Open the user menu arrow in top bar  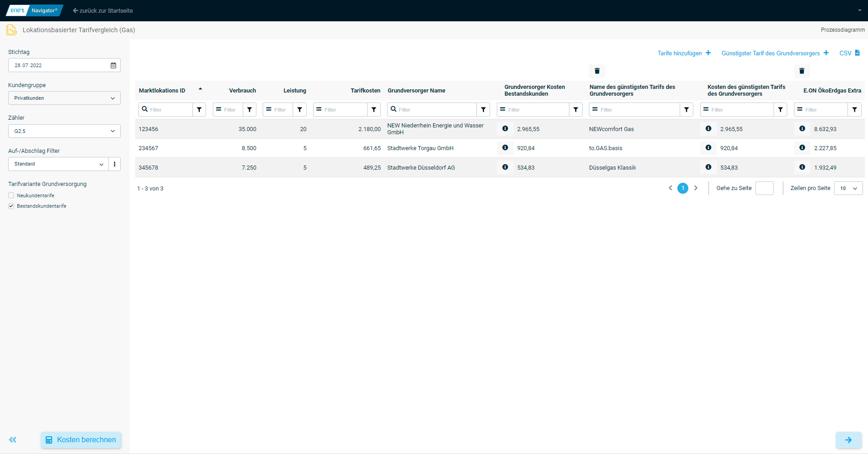click(x=860, y=10)
